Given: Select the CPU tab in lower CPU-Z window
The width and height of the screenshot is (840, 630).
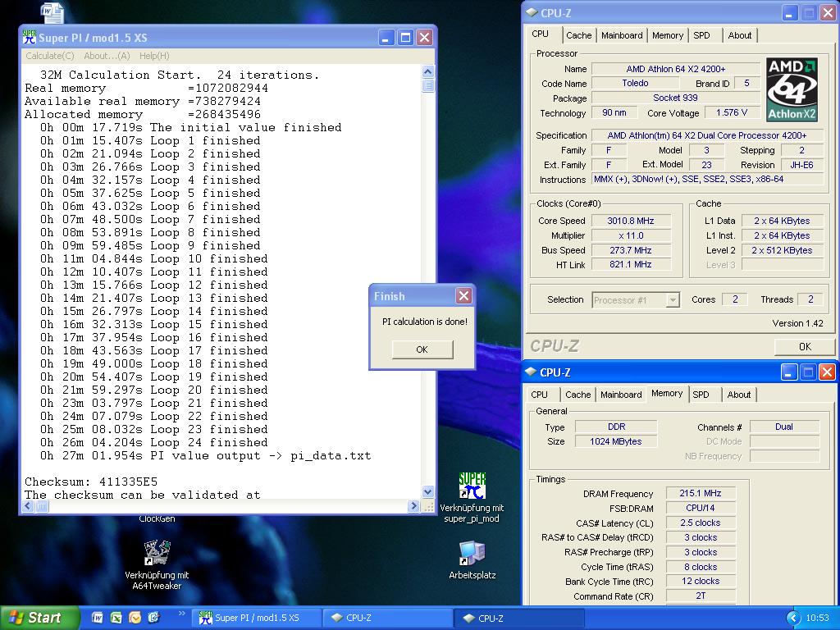Looking at the screenshot, I should 539,395.
